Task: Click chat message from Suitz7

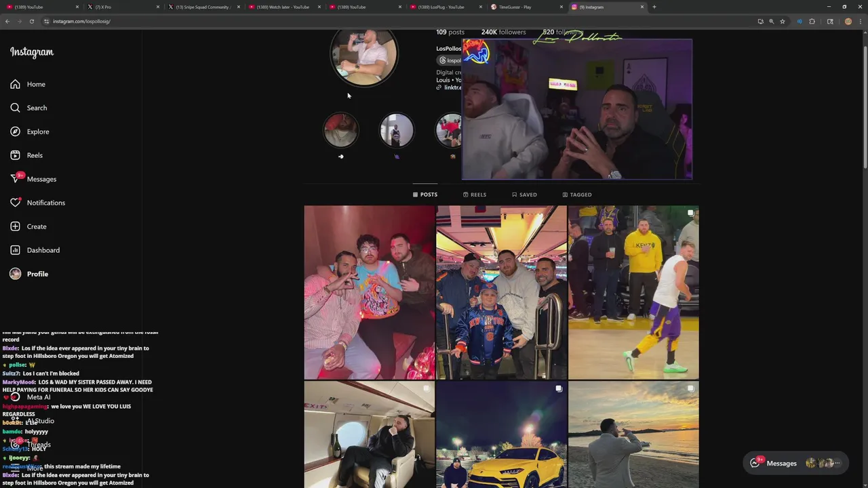Action: (x=41, y=373)
